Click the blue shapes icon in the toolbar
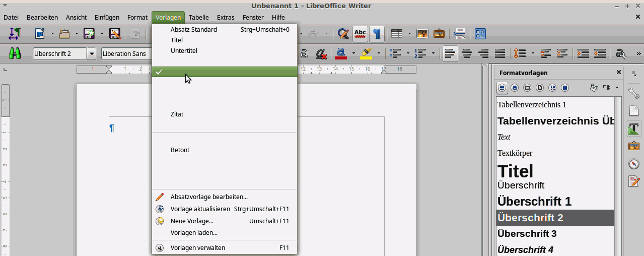The image size is (644, 256). click(480, 34)
